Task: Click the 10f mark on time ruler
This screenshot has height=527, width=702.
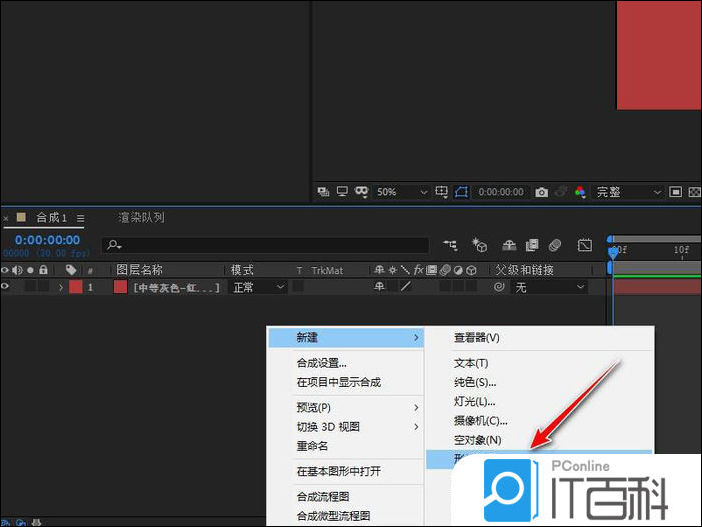Action: pos(681,250)
